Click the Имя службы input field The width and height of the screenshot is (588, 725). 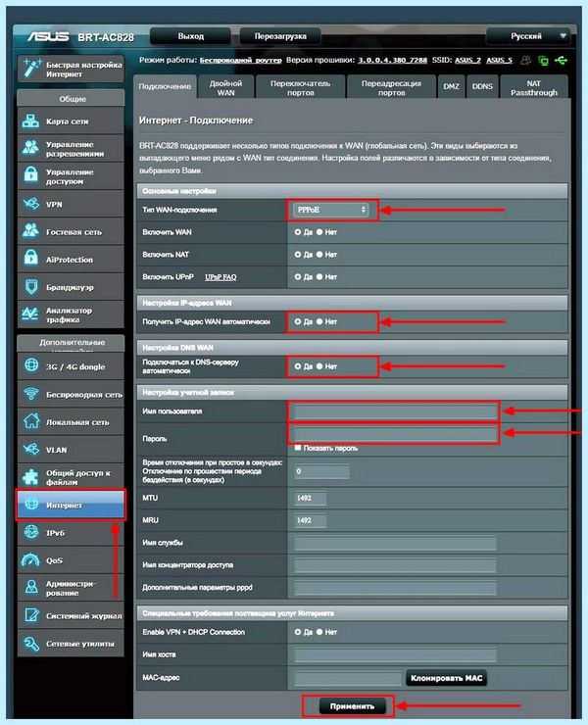(395, 543)
